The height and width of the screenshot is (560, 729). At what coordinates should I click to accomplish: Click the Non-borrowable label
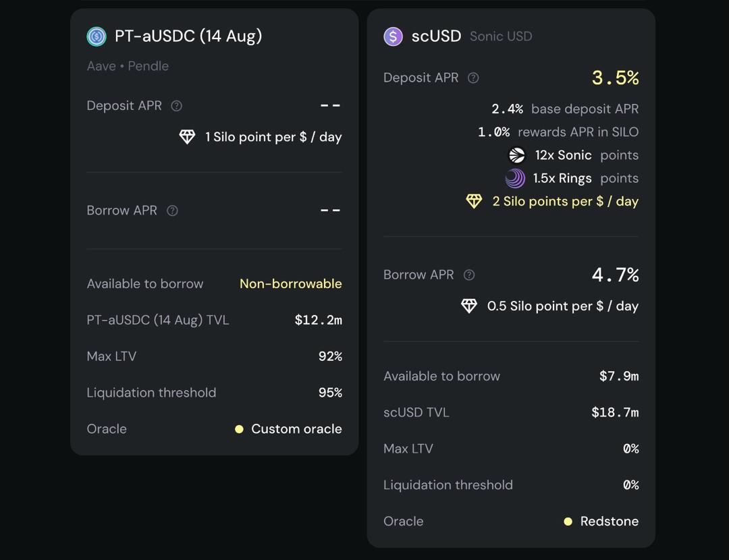pos(290,284)
